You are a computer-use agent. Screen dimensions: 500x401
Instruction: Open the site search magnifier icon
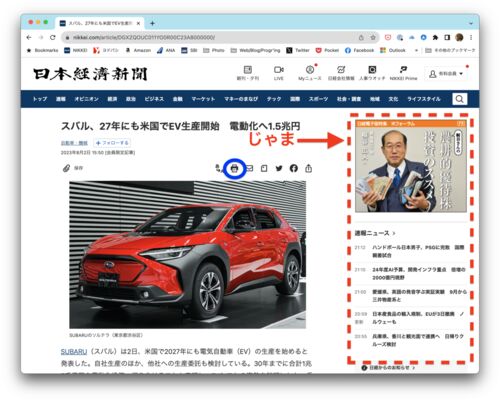460,99
